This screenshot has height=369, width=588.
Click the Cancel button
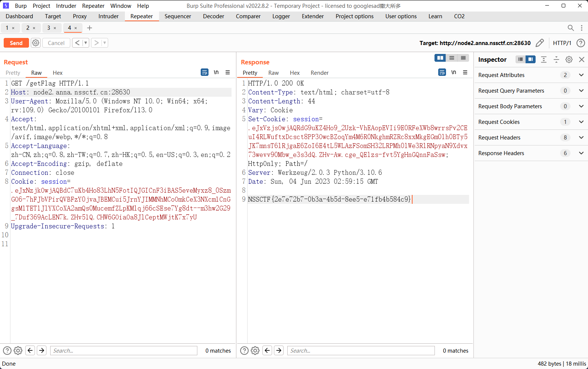(x=56, y=43)
